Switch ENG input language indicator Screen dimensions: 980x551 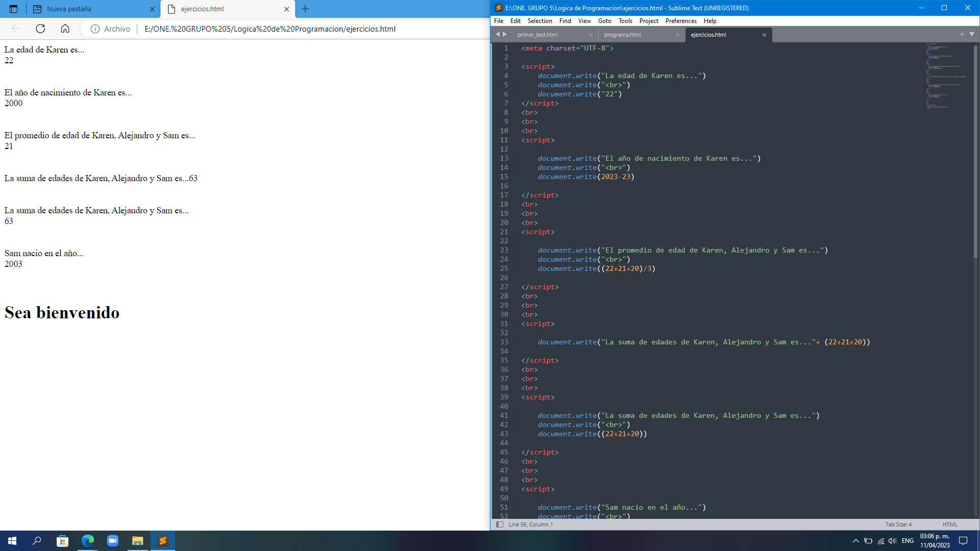pyautogui.click(x=908, y=541)
